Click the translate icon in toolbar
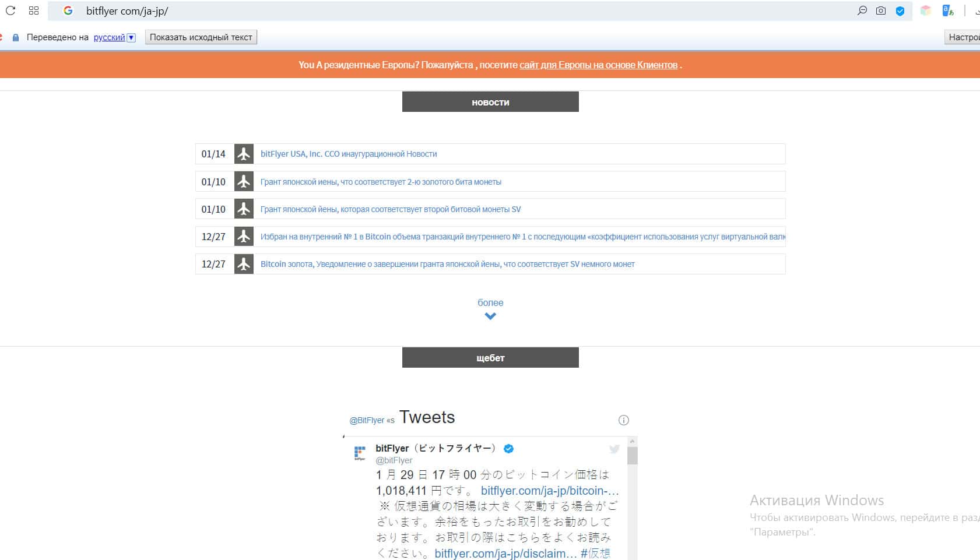The height and width of the screenshot is (560, 980). click(x=948, y=10)
